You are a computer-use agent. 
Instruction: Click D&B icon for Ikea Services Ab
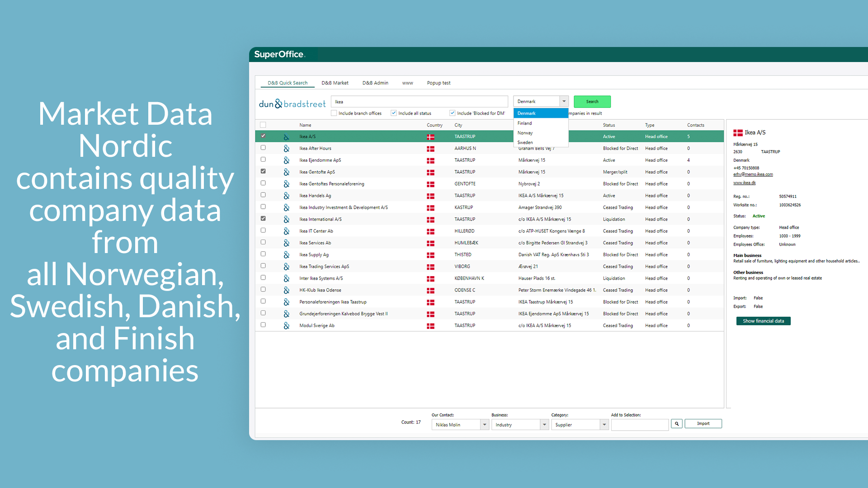tap(286, 243)
